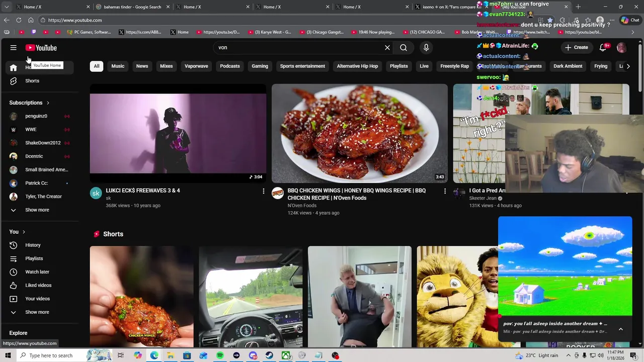Open the notifications bell

pos(603,47)
